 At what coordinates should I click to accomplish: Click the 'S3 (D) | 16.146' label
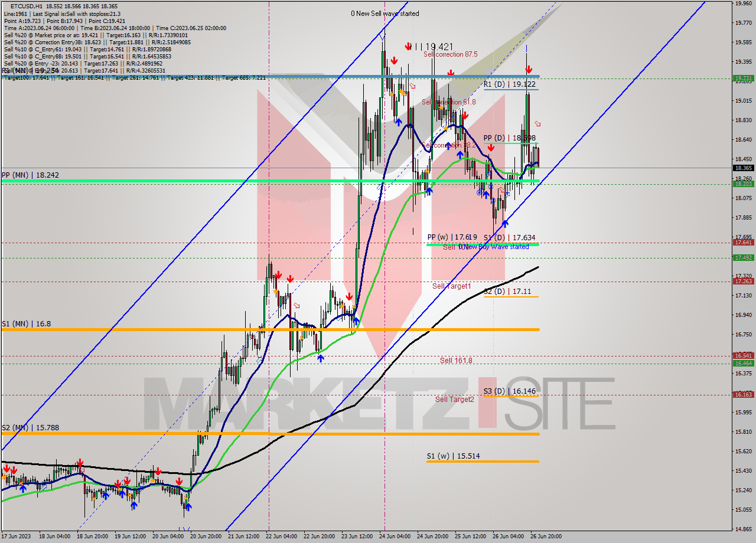(510, 391)
